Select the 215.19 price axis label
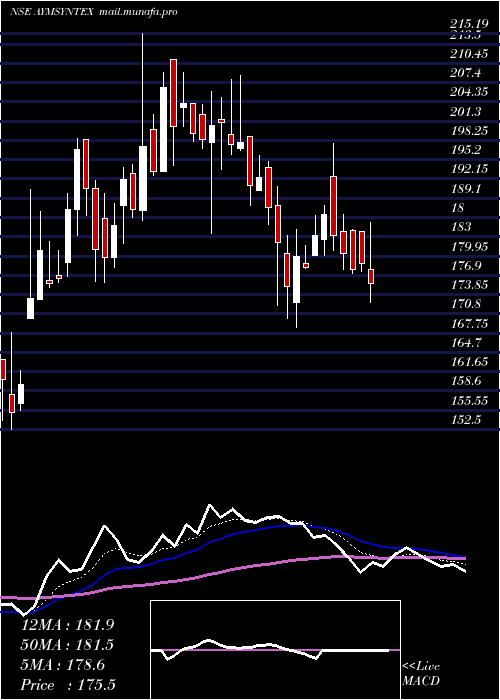500x700 pixels. 469,25
